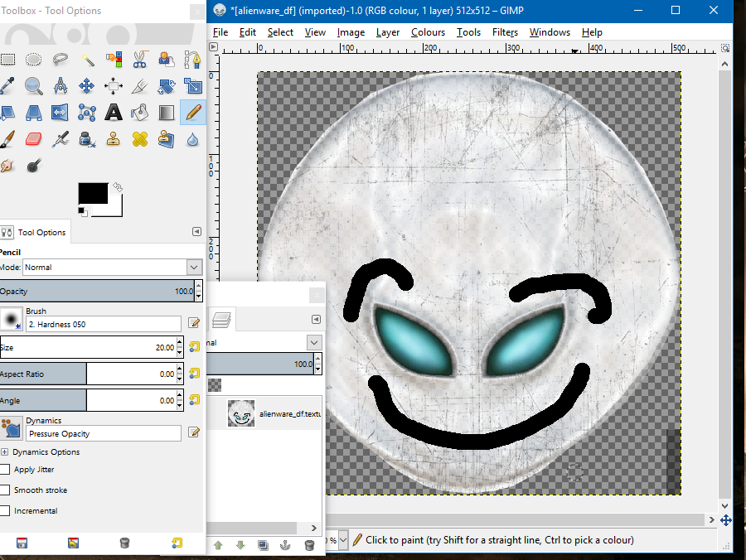Select the Foreground Select tool
This screenshot has width=746, height=560.
(x=166, y=60)
